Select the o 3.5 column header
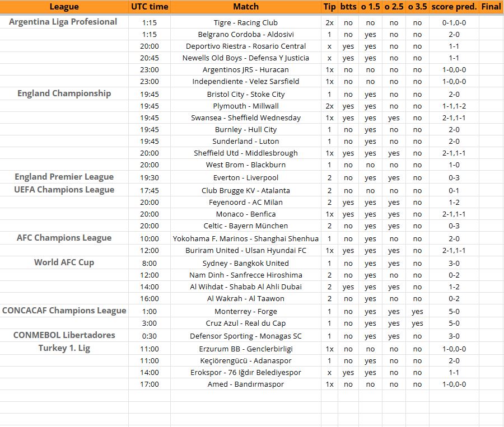504x427 pixels. coord(417,7)
